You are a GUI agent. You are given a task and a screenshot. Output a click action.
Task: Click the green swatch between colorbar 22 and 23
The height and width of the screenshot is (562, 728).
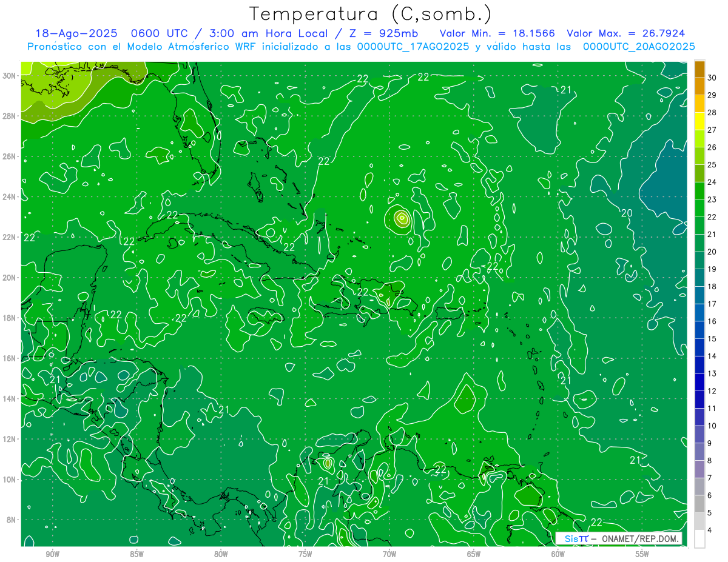coord(699,209)
